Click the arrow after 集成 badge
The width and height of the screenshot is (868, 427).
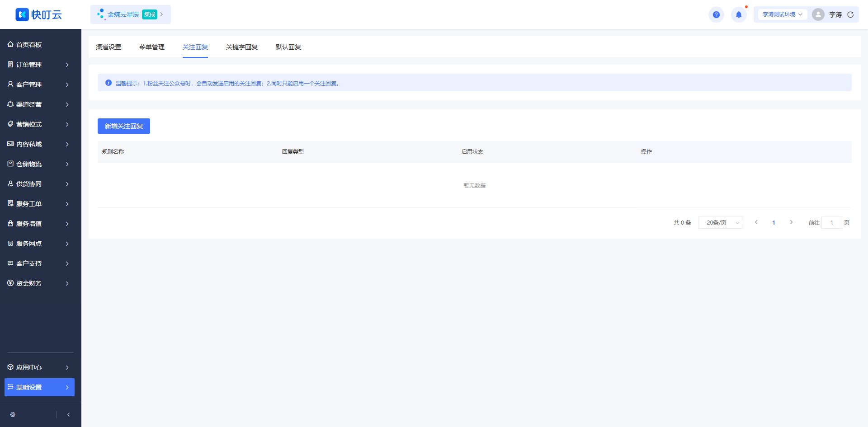[x=161, y=14]
